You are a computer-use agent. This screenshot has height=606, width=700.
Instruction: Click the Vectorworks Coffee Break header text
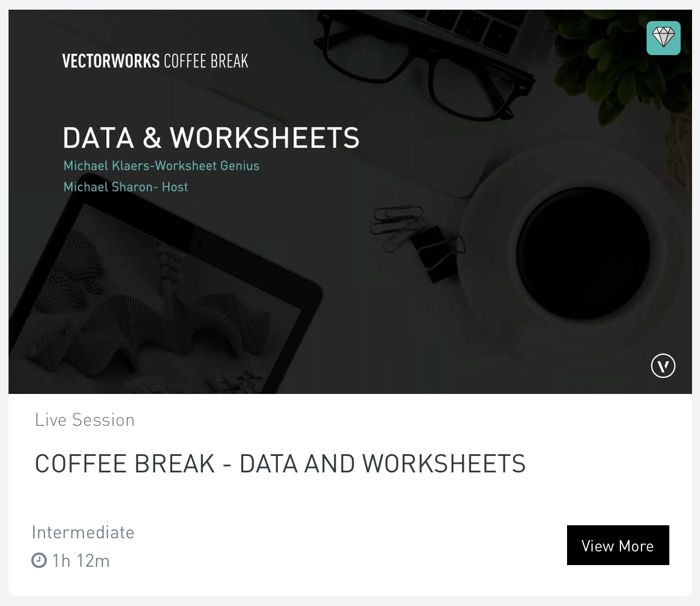click(x=155, y=61)
